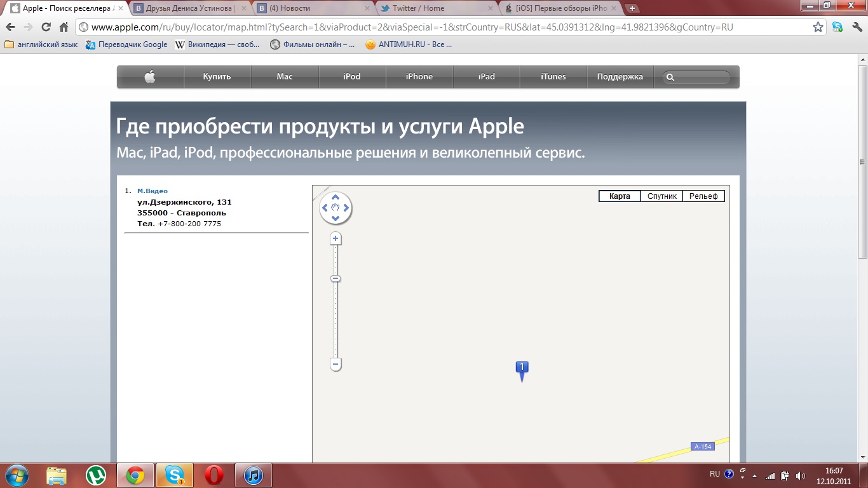868x488 pixels.
Task: Select the Apple - Поиск реселлера tab
Action: [x=67, y=8]
